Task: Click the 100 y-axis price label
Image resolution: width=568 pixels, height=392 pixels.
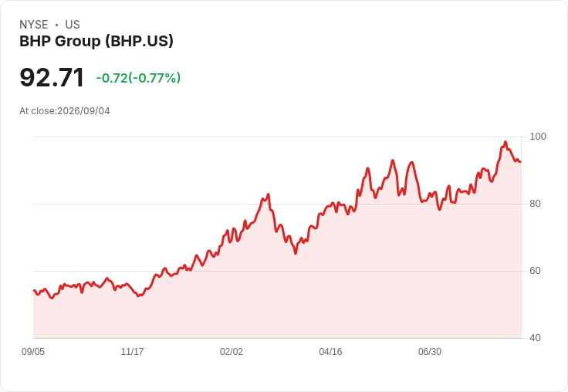Action: pos(538,137)
